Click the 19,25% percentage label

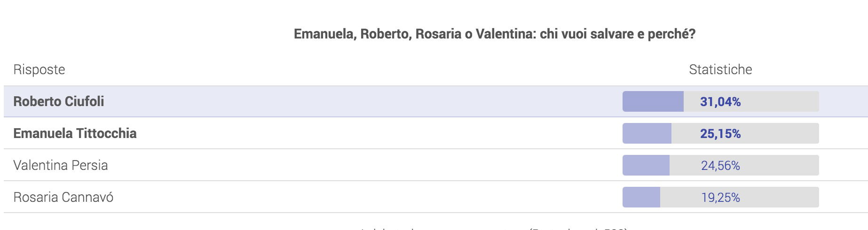coord(720,198)
